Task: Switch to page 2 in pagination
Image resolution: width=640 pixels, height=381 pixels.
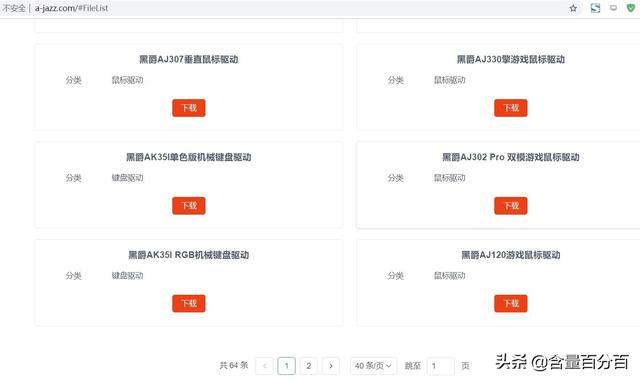Action: (309, 366)
